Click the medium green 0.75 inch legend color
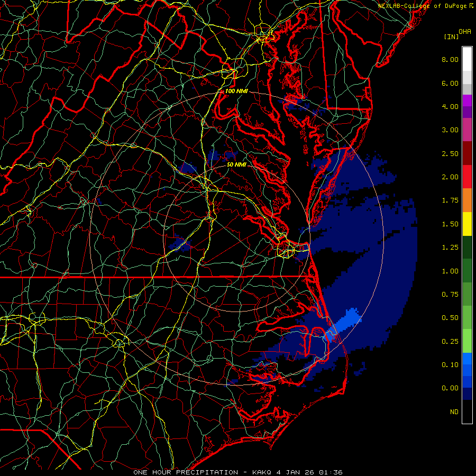 467,294
